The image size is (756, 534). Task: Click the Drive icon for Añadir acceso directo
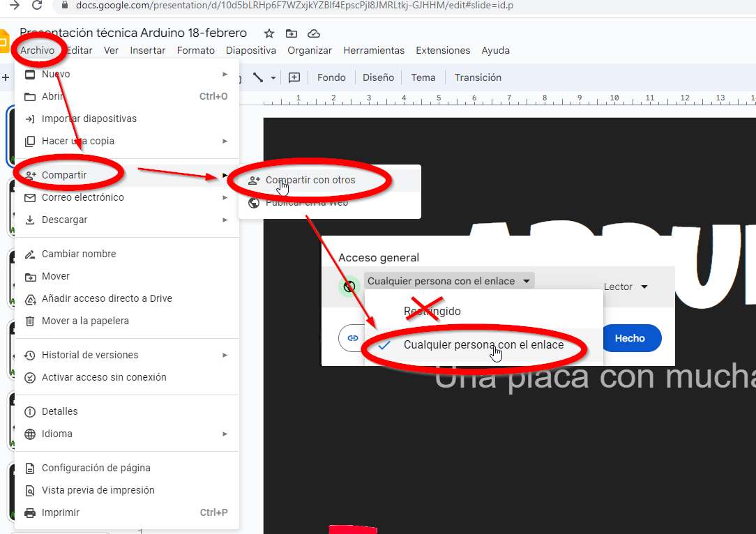pyautogui.click(x=30, y=299)
